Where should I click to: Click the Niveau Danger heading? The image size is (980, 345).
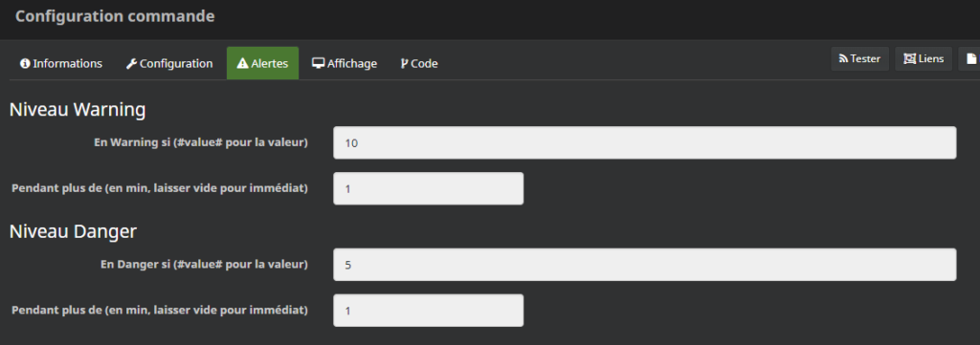(x=73, y=231)
